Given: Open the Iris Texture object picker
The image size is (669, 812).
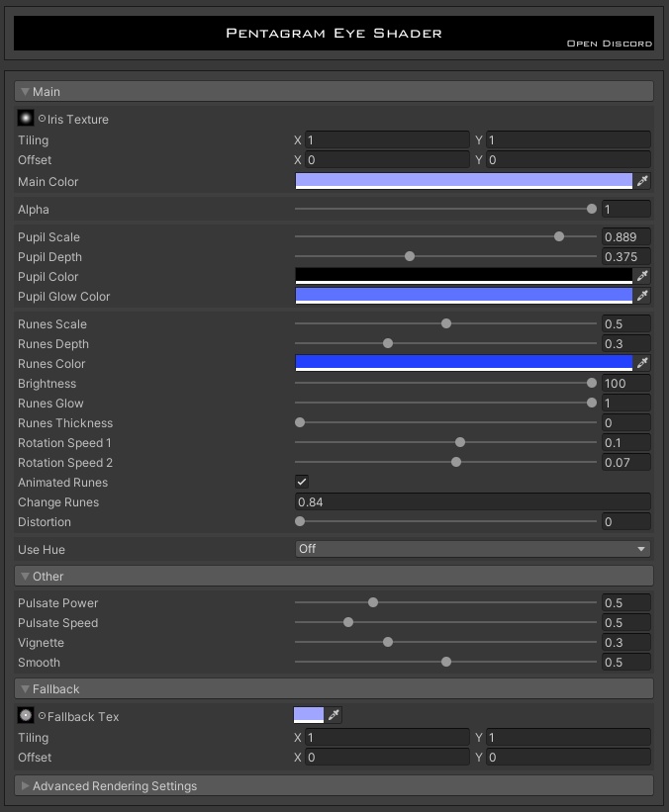Looking at the screenshot, I should tap(43, 119).
